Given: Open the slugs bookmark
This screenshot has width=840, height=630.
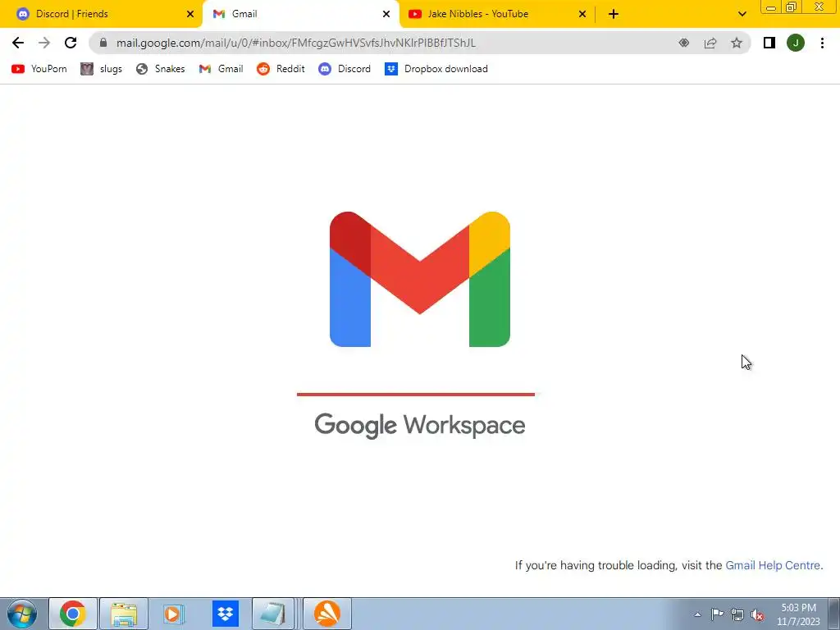Looking at the screenshot, I should click(101, 69).
